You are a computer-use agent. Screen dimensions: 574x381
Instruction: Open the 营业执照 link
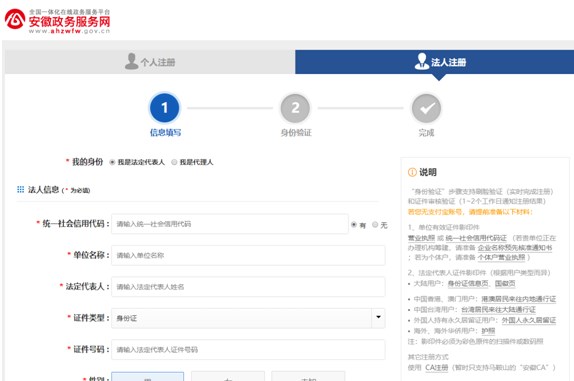point(421,238)
